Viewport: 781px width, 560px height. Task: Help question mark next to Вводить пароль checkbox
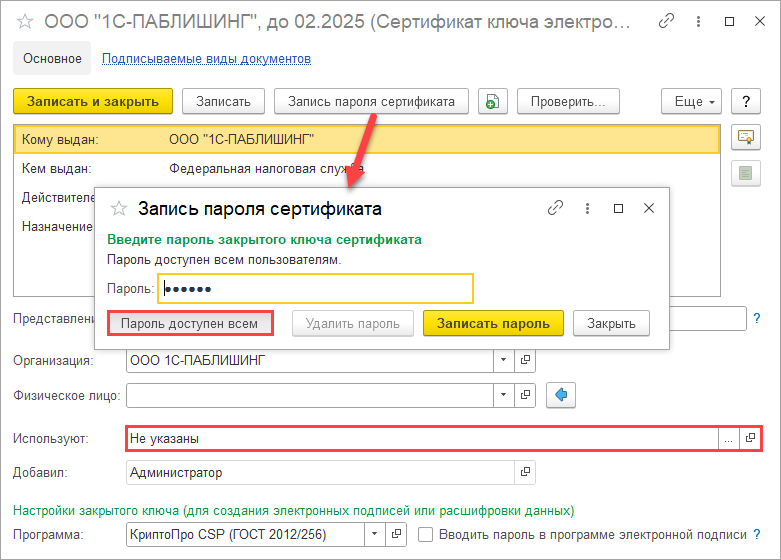[x=757, y=535]
